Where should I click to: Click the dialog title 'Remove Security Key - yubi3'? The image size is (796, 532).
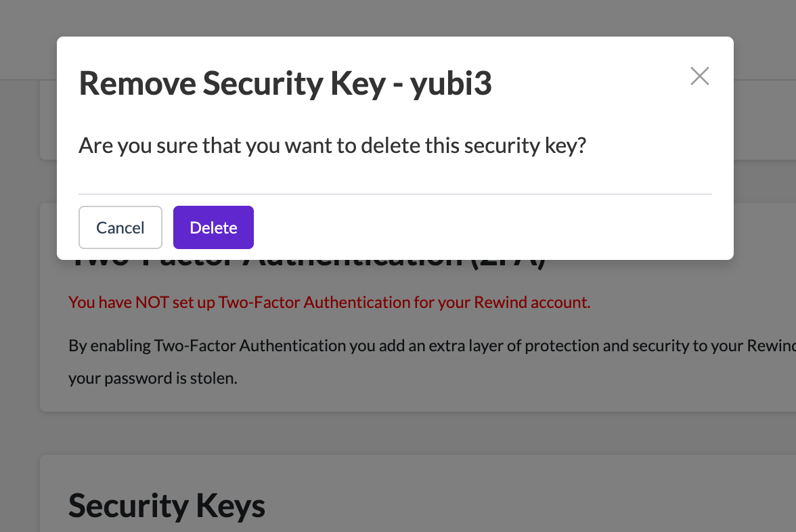[285, 83]
